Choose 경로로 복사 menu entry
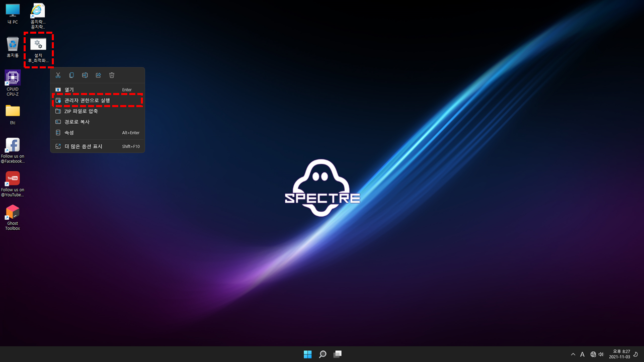Screen dimensions: 644x362 pos(98,122)
